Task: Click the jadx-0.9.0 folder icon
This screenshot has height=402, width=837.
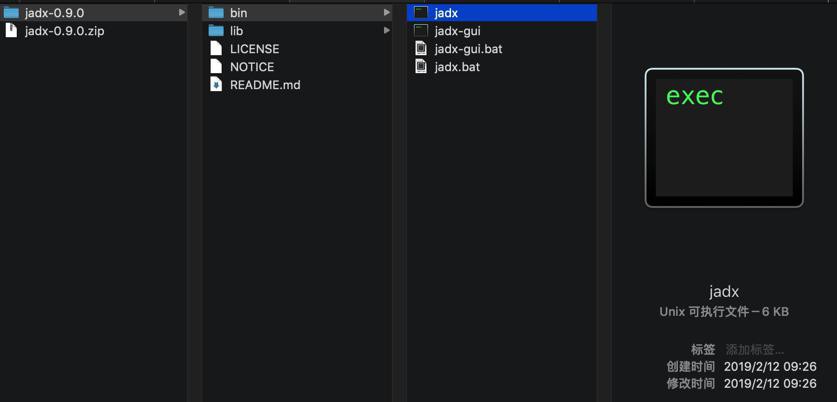Action: tap(11, 13)
